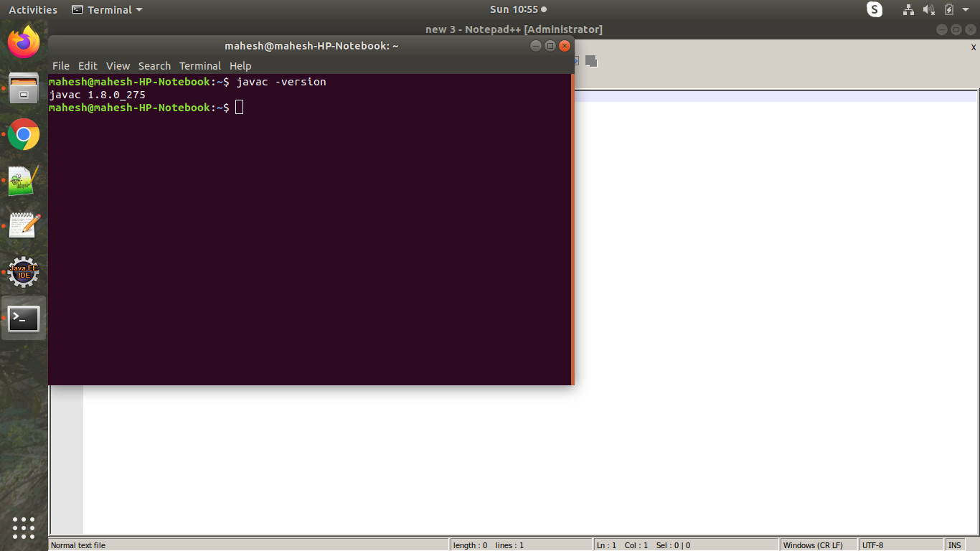This screenshot has width=980, height=551.
Task: Open the Files manager in dock
Action: (x=24, y=88)
